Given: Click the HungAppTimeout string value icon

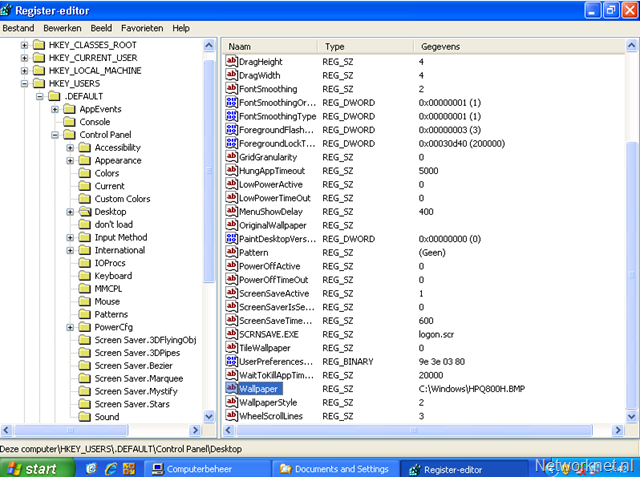Looking at the screenshot, I should coord(231,170).
